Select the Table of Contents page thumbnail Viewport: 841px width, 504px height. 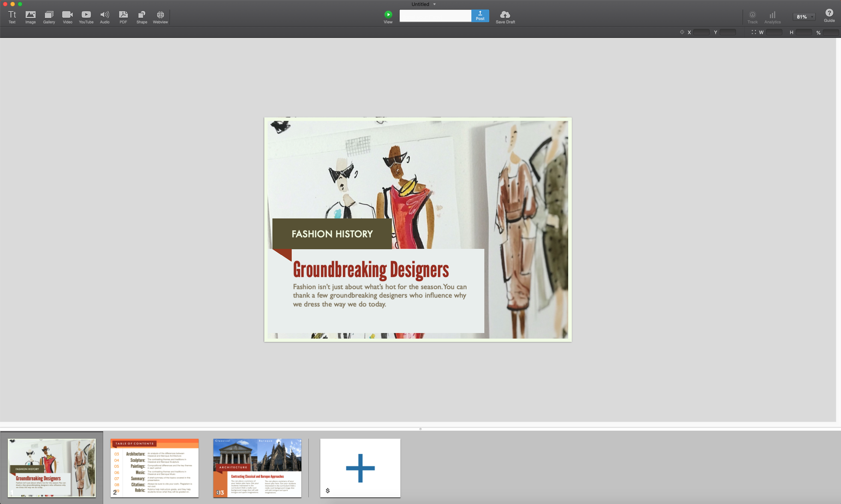154,468
